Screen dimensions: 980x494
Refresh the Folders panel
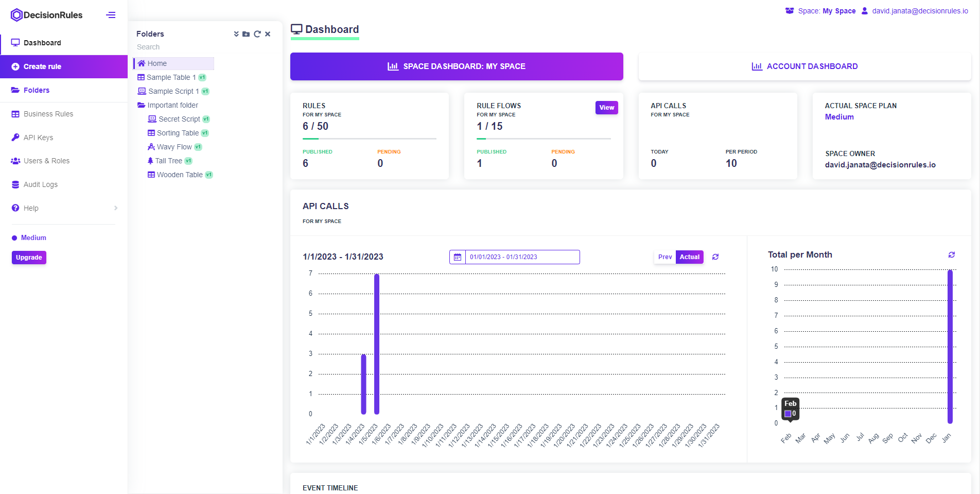pyautogui.click(x=257, y=34)
